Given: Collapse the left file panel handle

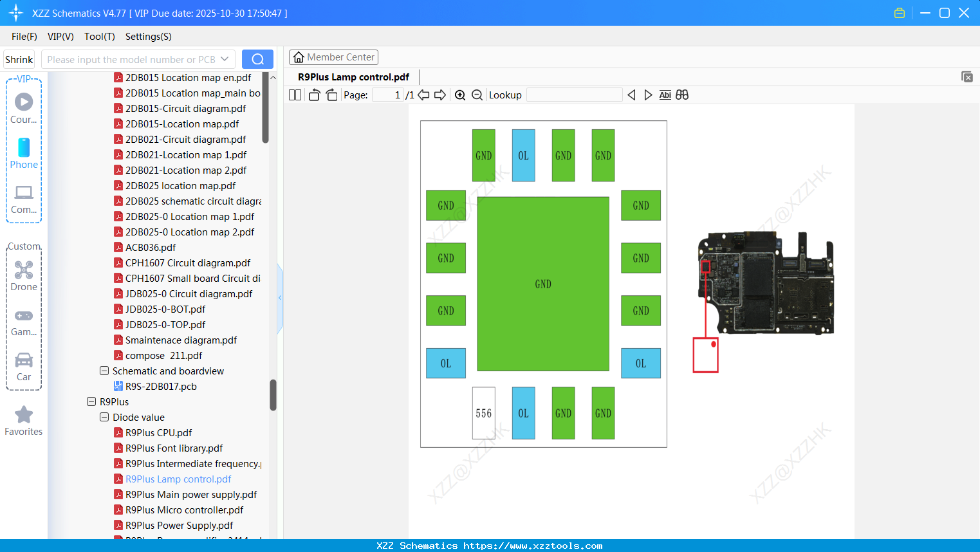Looking at the screenshot, I should pyautogui.click(x=280, y=298).
